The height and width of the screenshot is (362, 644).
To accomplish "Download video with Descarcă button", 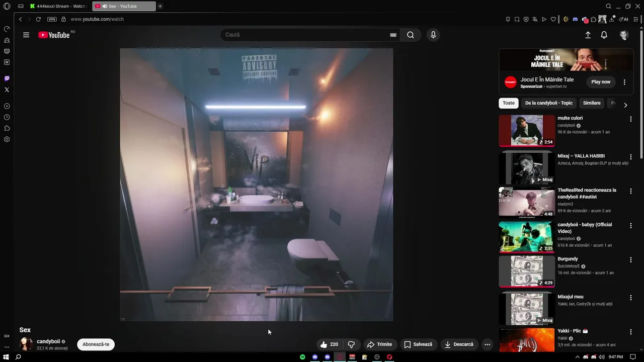I will pyautogui.click(x=458, y=344).
